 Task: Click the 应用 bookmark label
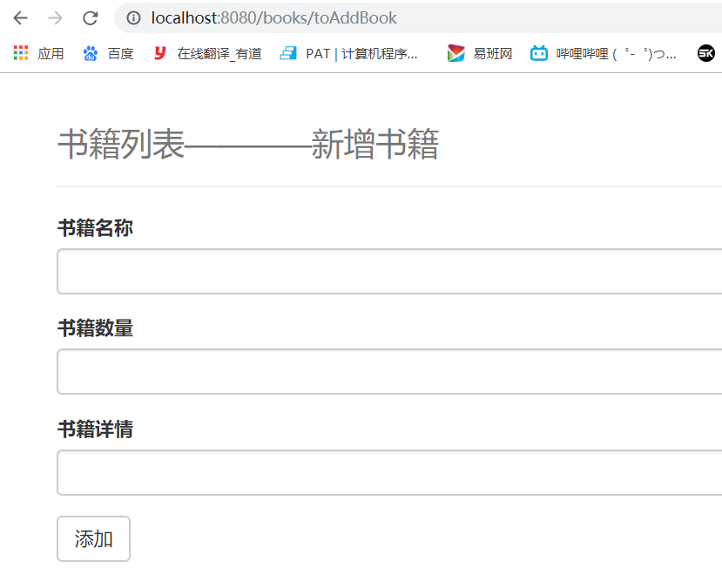(x=51, y=53)
